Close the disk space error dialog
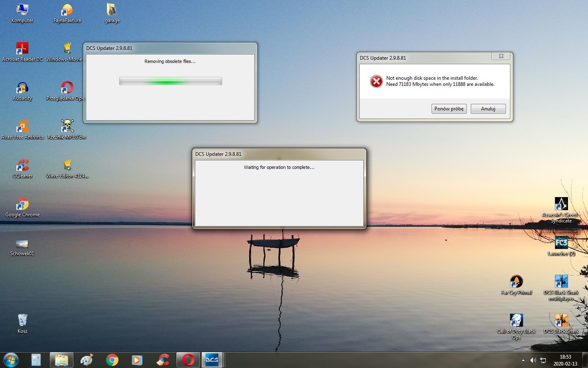The height and width of the screenshot is (368, 588). click(501, 56)
